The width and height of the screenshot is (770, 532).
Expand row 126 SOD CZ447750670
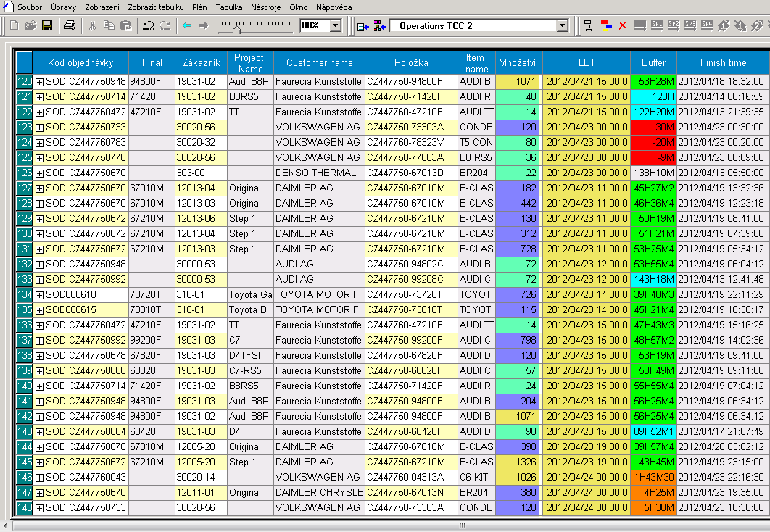coord(39,173)
